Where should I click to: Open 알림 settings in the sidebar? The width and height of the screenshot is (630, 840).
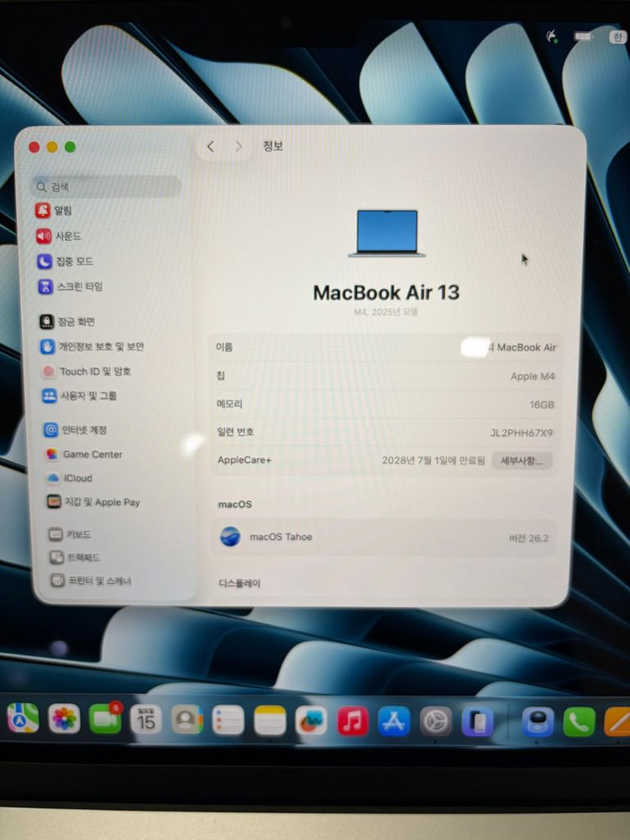pyautogui.click(x=54, y=210)
